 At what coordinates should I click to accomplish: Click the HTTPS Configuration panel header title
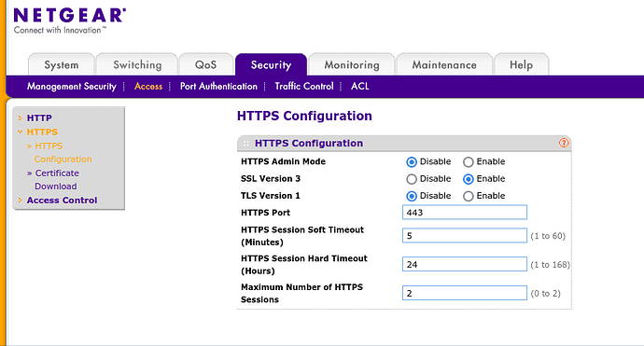pos(309,144)
